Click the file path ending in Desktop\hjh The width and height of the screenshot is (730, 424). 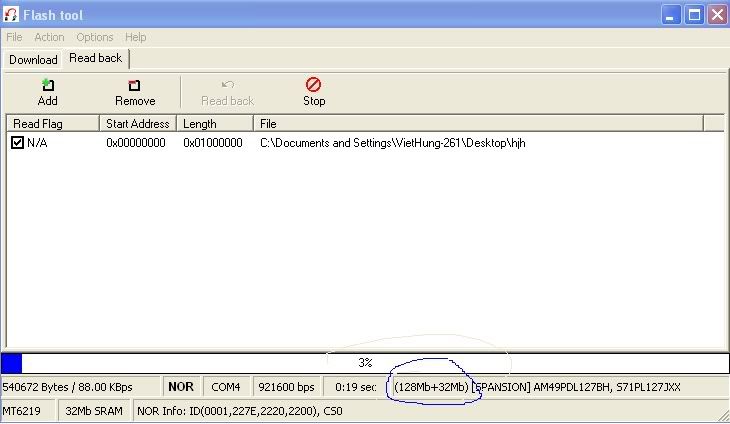[x=392, y=143]
